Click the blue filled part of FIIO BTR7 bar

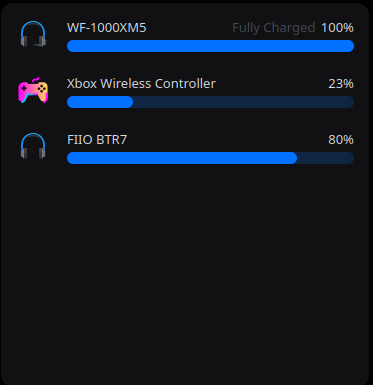[x=182, y=158]
